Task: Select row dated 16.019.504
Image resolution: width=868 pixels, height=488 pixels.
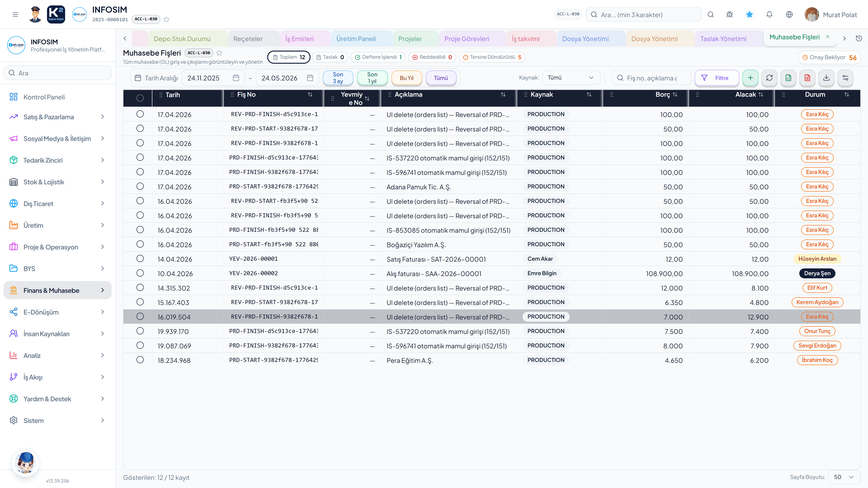Action: tap(140, 317)
